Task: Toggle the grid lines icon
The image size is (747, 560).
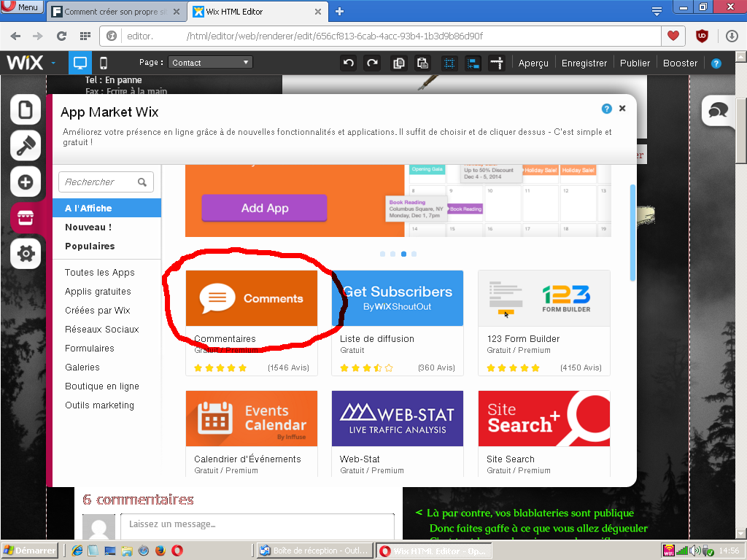Action: pyautogui.click(x=449, y=63)
